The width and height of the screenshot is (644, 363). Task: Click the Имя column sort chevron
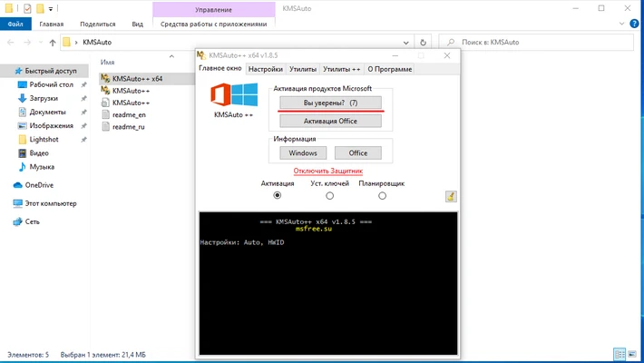171,56
